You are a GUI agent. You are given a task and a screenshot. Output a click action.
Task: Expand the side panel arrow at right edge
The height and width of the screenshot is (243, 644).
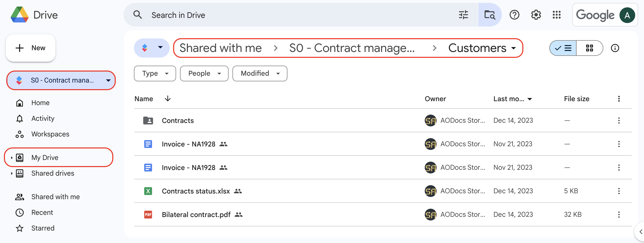(x=640, y=232)
